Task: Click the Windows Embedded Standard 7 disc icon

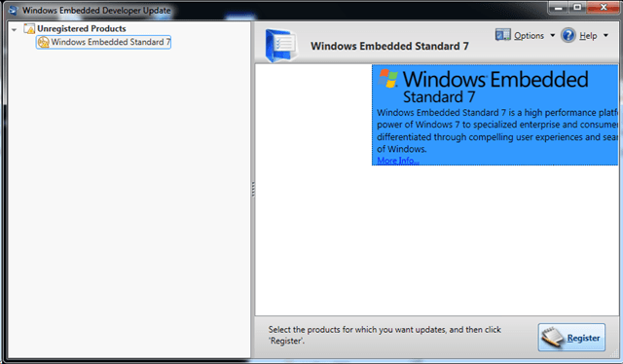Action: coord(43,42)
